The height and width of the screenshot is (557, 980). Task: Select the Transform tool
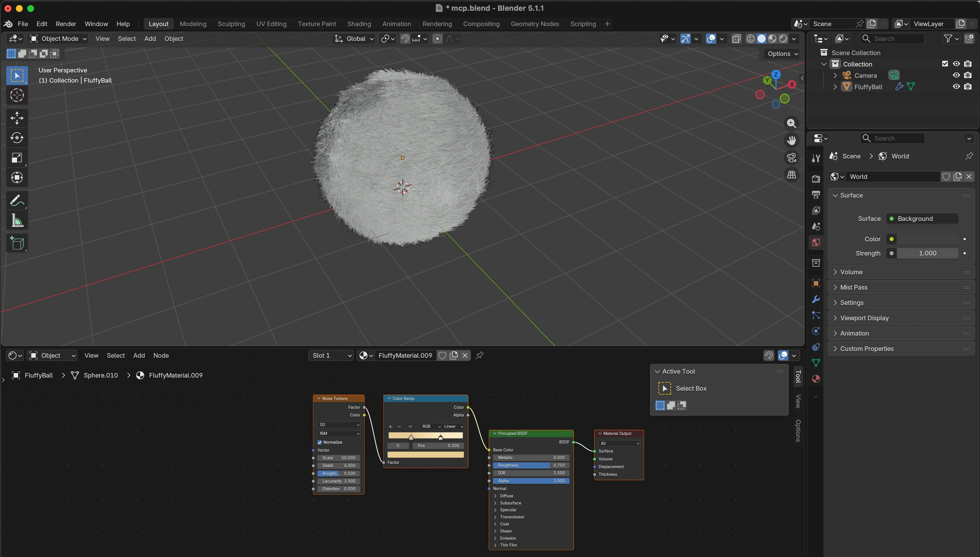pyautogui.click(x=17, y=177)
